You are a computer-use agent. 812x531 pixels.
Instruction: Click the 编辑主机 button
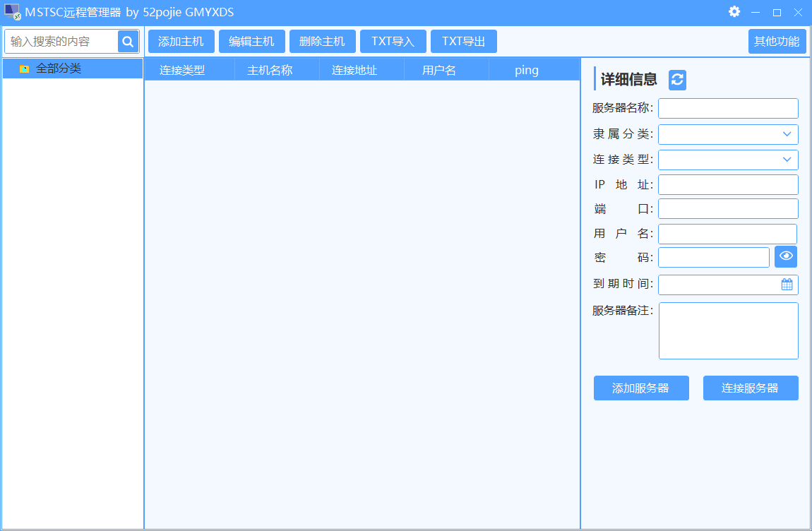point(251,42)
